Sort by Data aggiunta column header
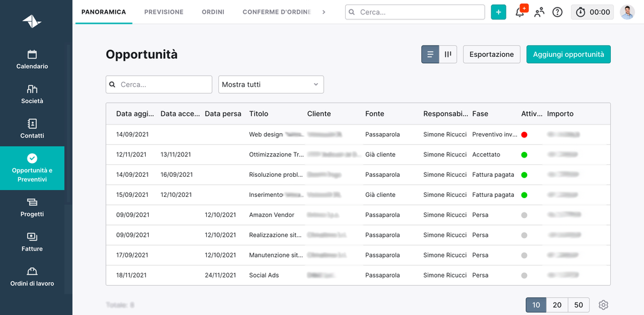This screenshot has height=315, width=644. pos(136,114)
